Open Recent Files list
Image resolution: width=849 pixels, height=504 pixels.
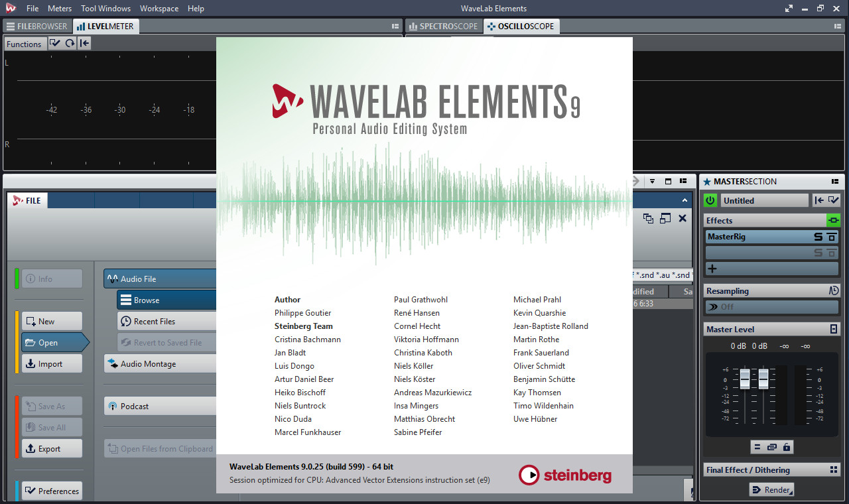point(167,321)
